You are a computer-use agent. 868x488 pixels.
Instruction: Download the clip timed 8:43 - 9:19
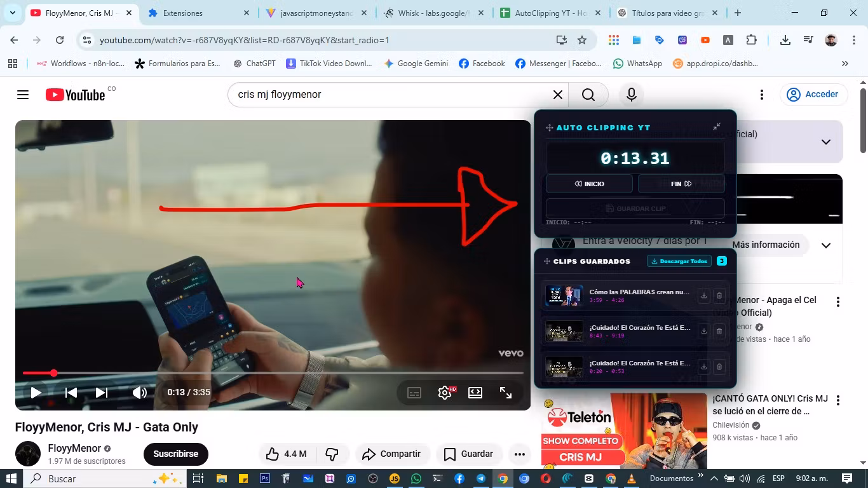tap(703, 331)
